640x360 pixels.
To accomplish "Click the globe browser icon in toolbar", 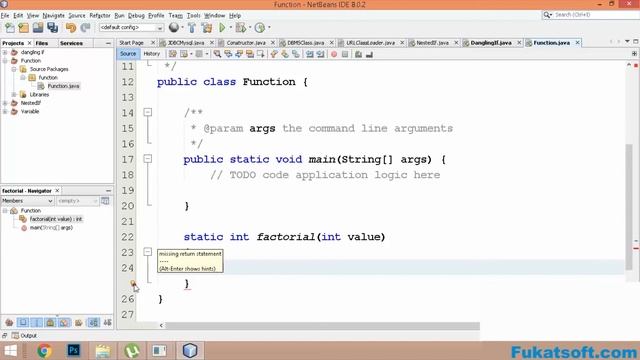I will tap(174, 27).
